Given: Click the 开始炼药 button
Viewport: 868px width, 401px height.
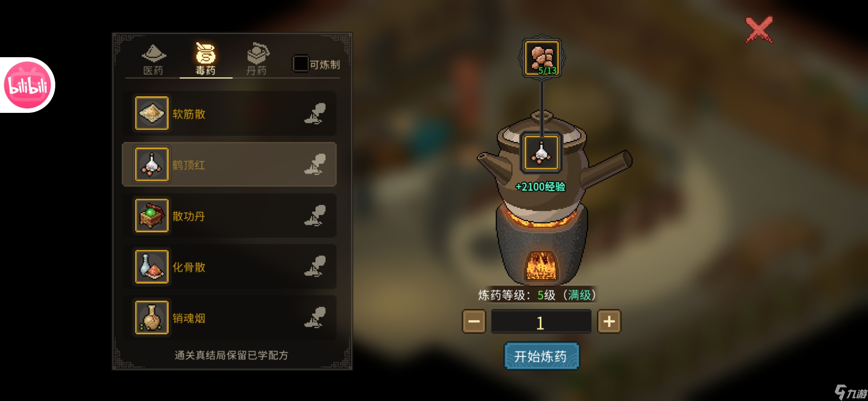Looking at the screenshot, I should pos(541,356).
